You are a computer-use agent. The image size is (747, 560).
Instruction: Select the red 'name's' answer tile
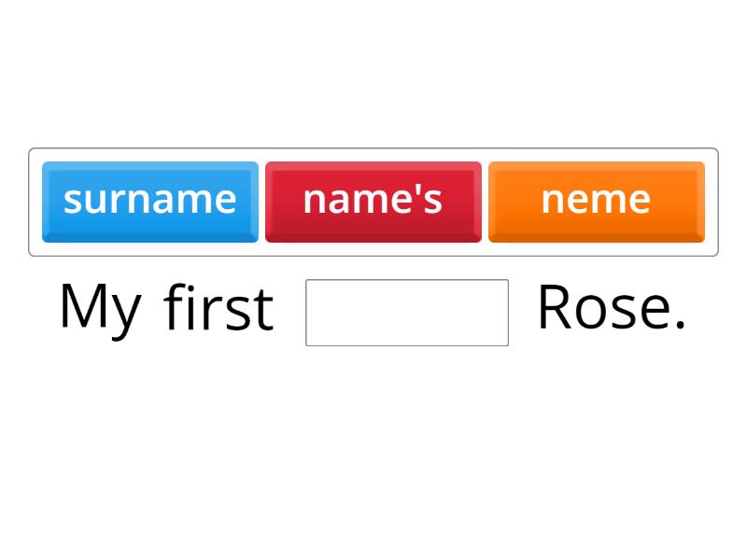373,200
